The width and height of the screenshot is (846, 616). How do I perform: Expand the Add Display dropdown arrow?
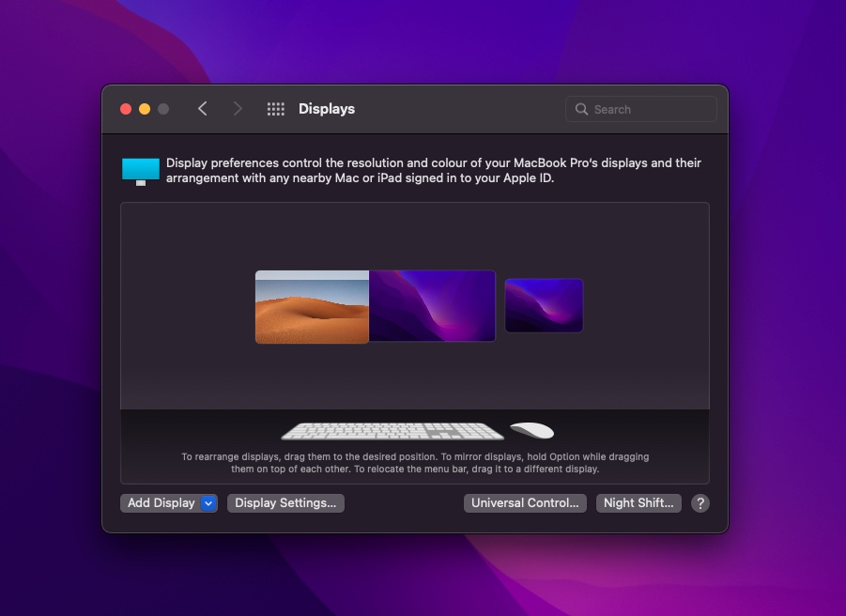pos(208,503)
